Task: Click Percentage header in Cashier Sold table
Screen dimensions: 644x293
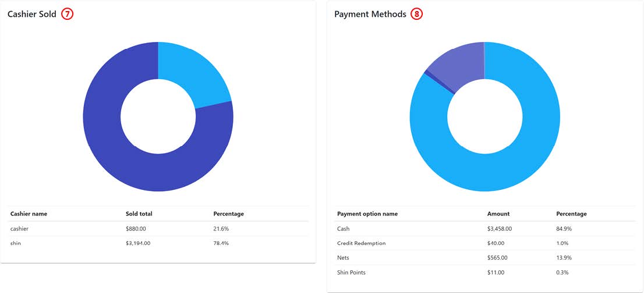Action: 228,214
